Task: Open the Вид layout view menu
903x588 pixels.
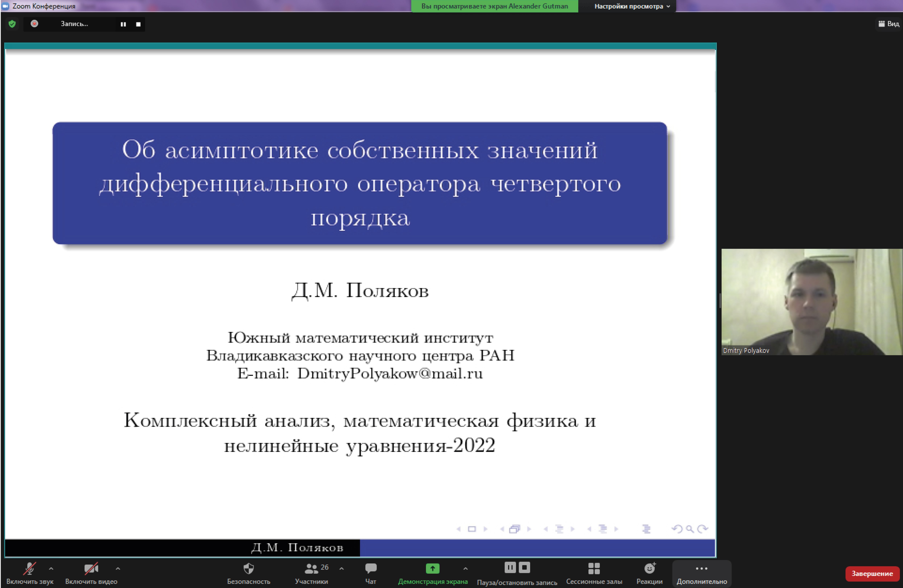Action: point(889,24)
